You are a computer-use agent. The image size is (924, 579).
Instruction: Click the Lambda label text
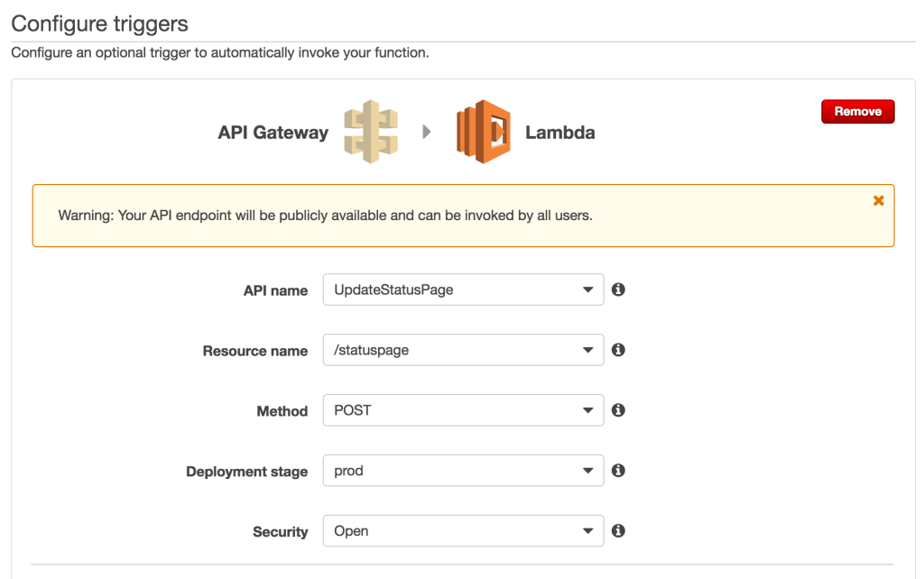[559, 133]
